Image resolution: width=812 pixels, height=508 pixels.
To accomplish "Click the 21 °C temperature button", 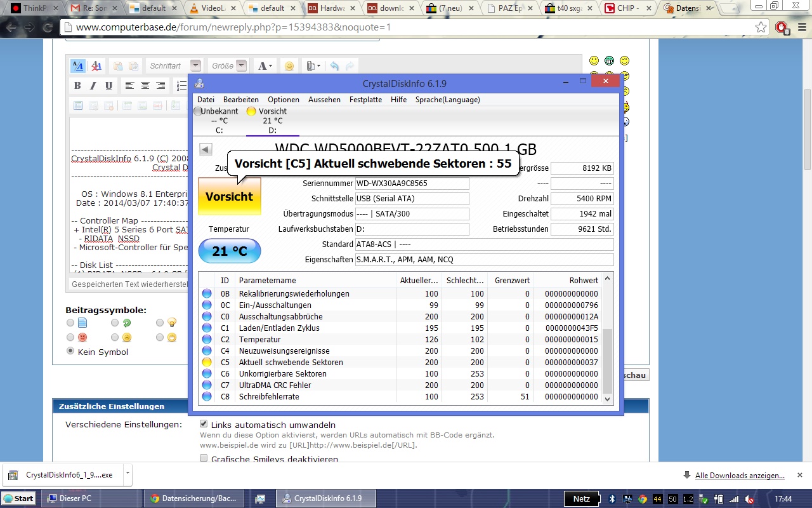I will coord(230,251).
